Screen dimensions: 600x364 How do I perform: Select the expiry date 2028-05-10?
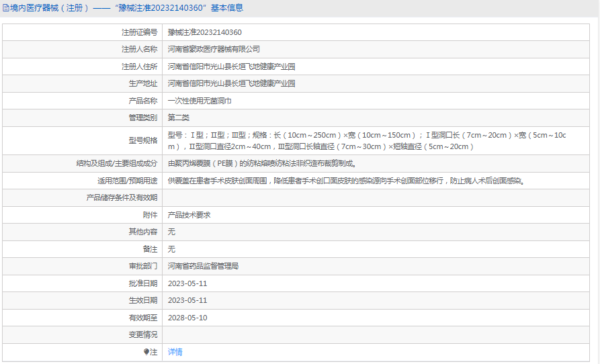point(187,318)
